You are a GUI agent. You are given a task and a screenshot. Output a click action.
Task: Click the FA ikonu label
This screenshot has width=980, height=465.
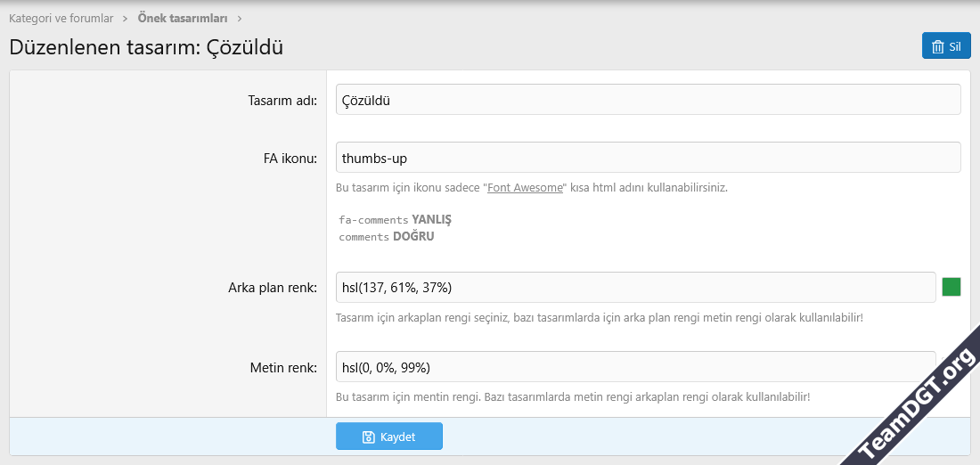click(285, 158)
